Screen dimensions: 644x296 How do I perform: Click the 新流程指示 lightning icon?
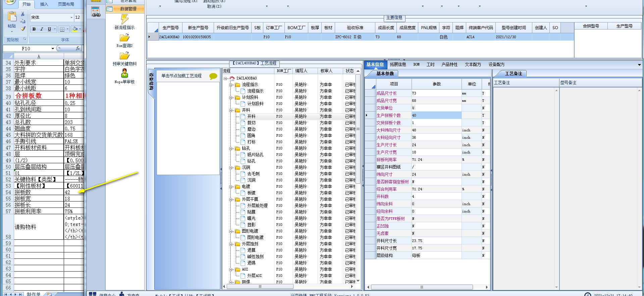(124, 19)
